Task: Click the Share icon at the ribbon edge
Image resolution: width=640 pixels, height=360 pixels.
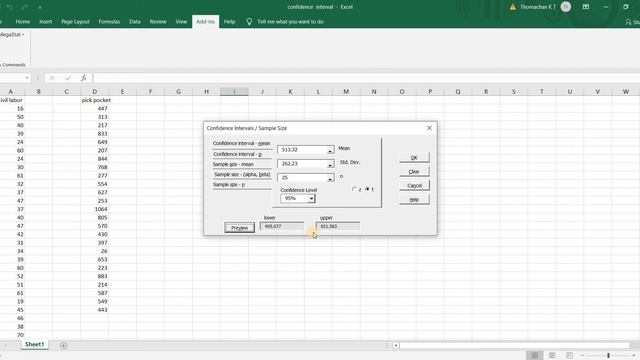Action: 628,22
